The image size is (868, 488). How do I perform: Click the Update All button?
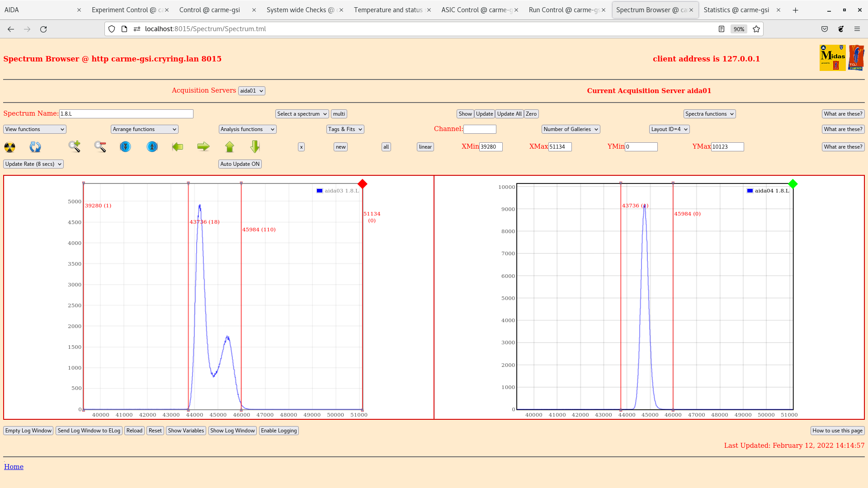point(509,113)
